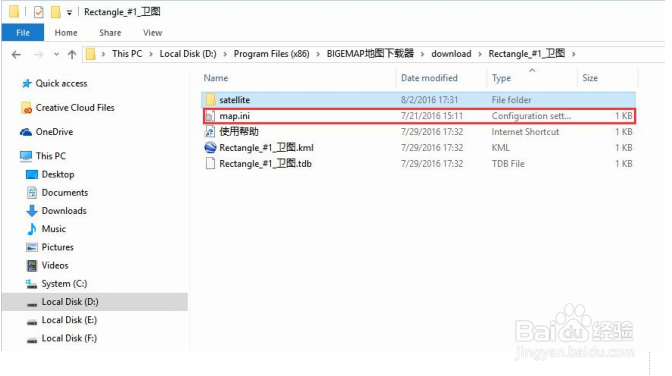Click the map.ini file icon
Image resolution: width=672 pixels, height=376 pixels.
point(210,116)
